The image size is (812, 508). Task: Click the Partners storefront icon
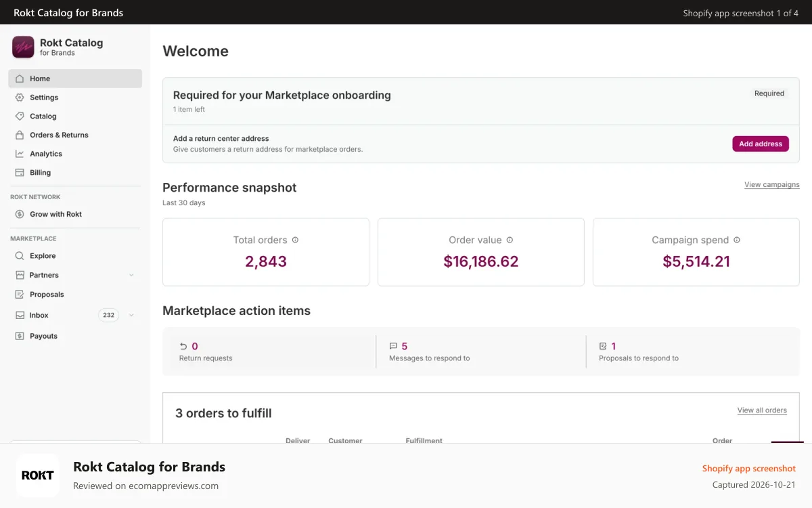(20, 275)
